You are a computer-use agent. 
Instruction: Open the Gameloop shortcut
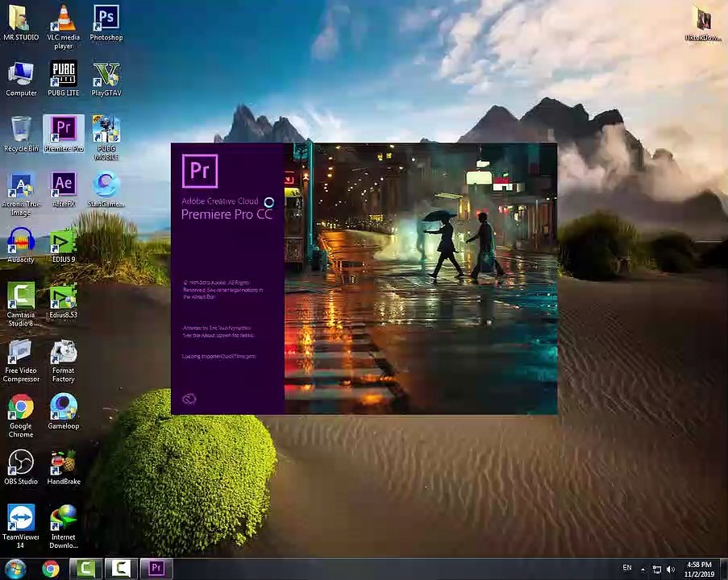tap(64, 412)
